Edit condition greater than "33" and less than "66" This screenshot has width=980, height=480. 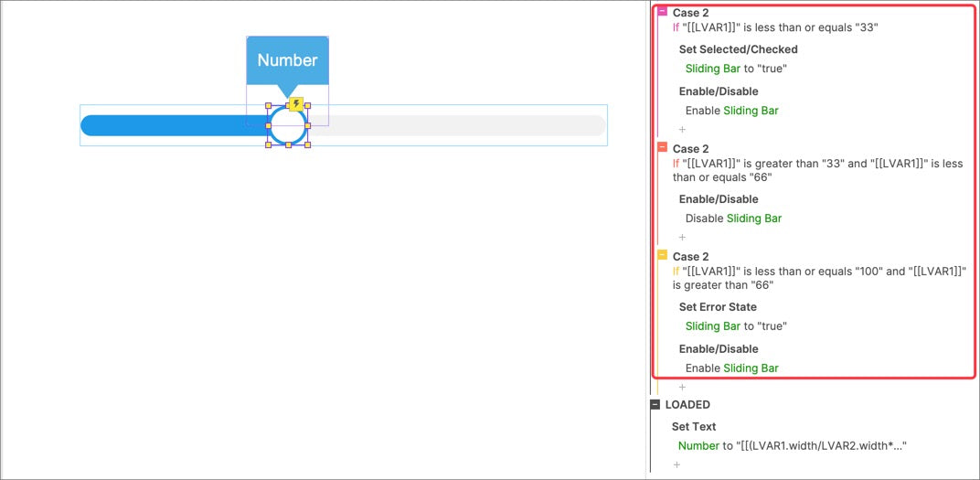click(x=817, y=170)
